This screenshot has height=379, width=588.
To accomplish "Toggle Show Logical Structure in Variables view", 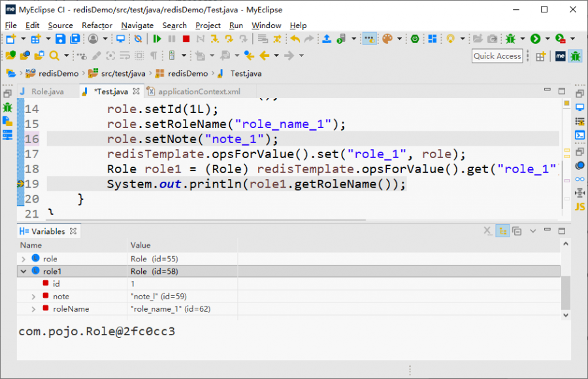I will [x=502, y=231].
